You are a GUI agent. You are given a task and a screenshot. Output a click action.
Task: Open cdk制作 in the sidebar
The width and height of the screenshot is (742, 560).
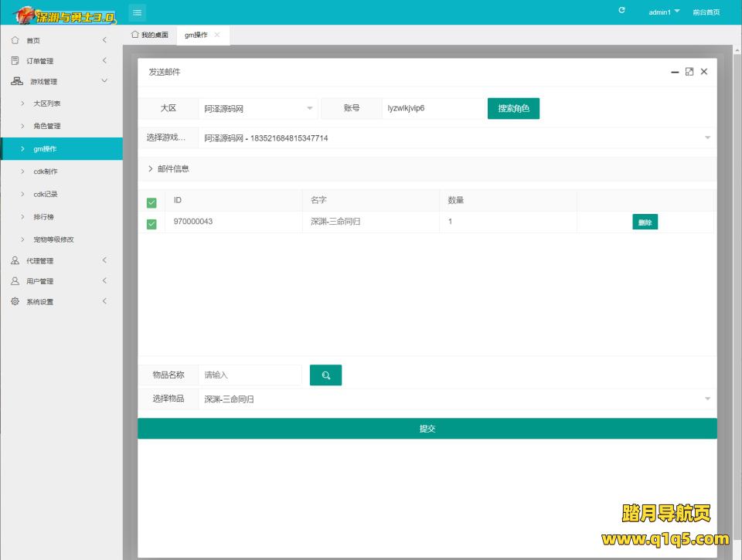[45, 171]
